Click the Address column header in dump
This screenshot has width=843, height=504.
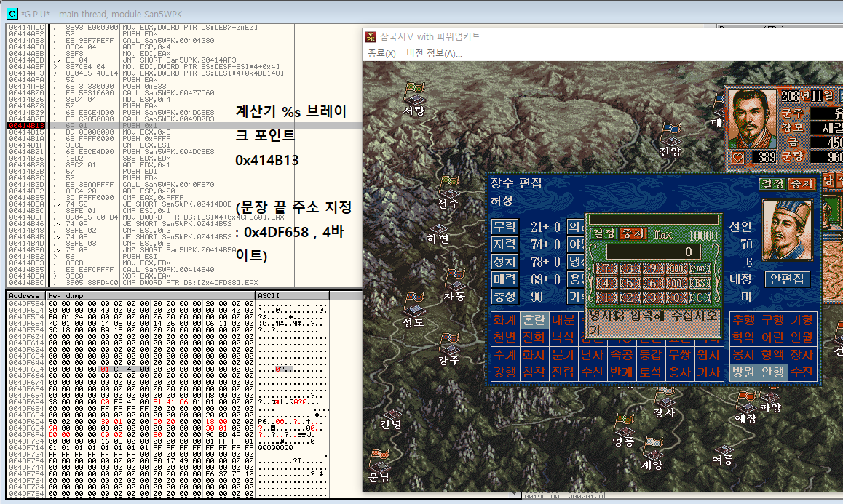click(26, 295)
